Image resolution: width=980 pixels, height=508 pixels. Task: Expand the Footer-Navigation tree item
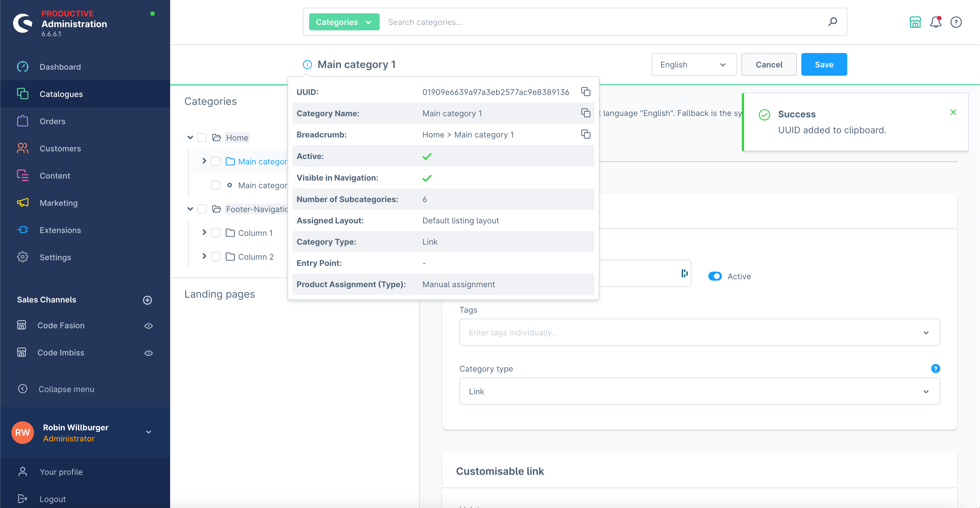click(x=190, y=209)
